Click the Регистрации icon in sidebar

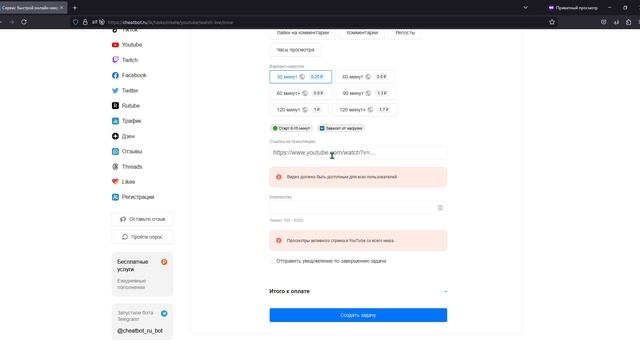[115, 197]
